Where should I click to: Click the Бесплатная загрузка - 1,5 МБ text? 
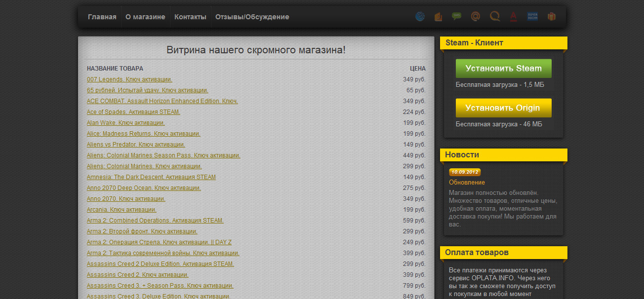click(x=500, y=85)
